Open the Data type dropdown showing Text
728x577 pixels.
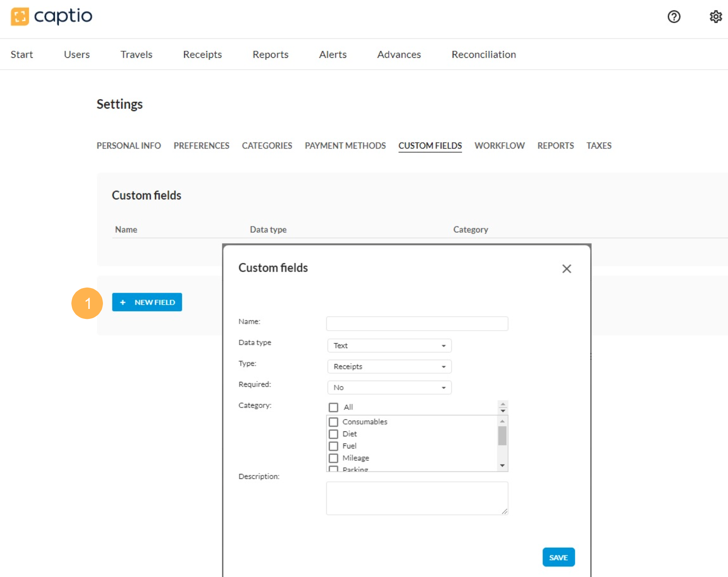[389, 345]
